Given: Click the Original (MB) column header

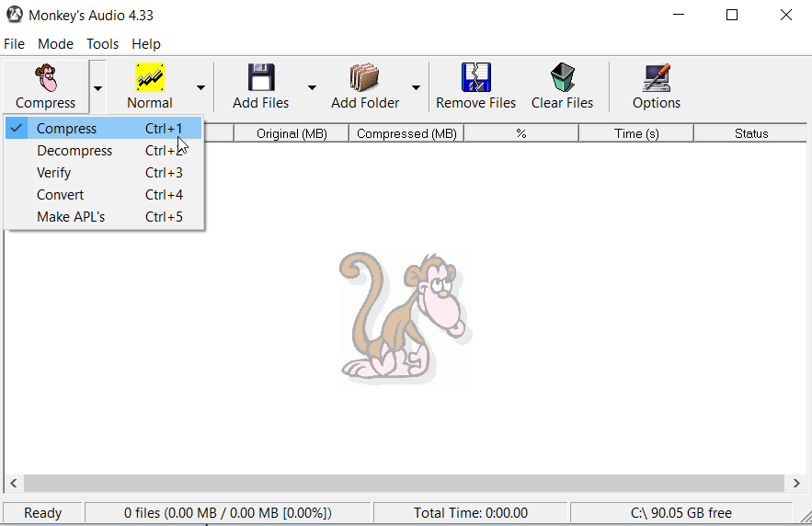Looking at the screenshot, I should tap(292, 133).
